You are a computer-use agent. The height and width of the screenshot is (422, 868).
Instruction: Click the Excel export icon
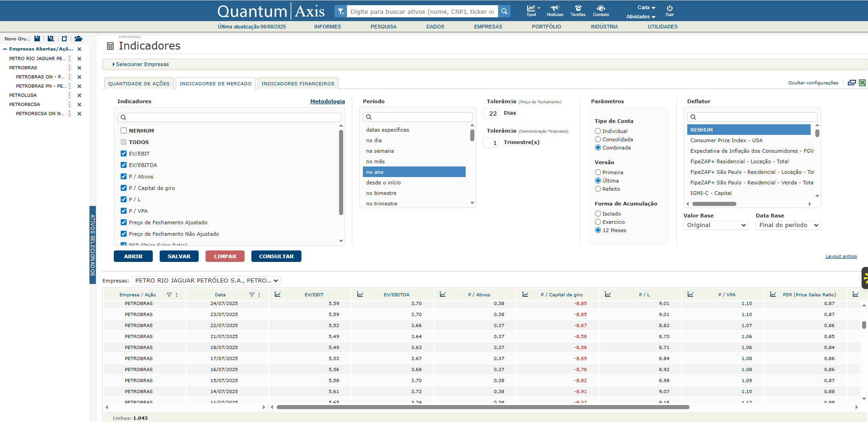[862, 83]
